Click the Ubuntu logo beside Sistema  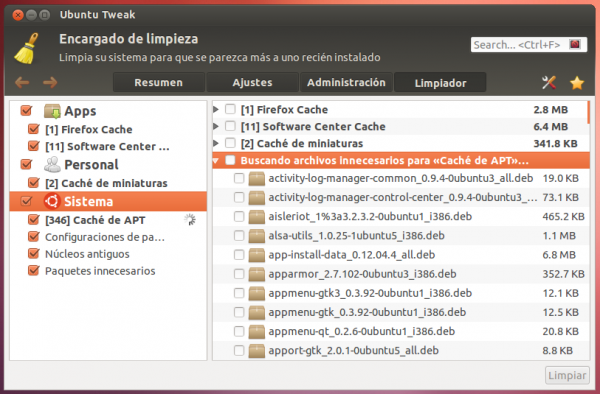tap(52, 201)
